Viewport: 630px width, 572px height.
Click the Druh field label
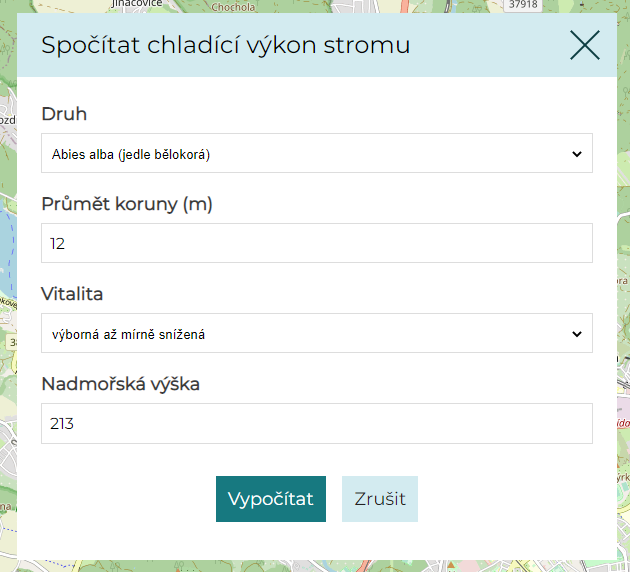(x=64, y=114)
